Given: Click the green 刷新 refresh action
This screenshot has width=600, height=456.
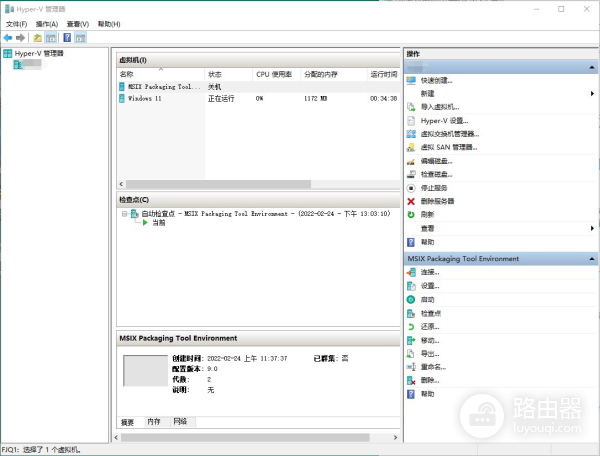Looking at the screenshot, I should pyautogui.click(x=411, y=215).
